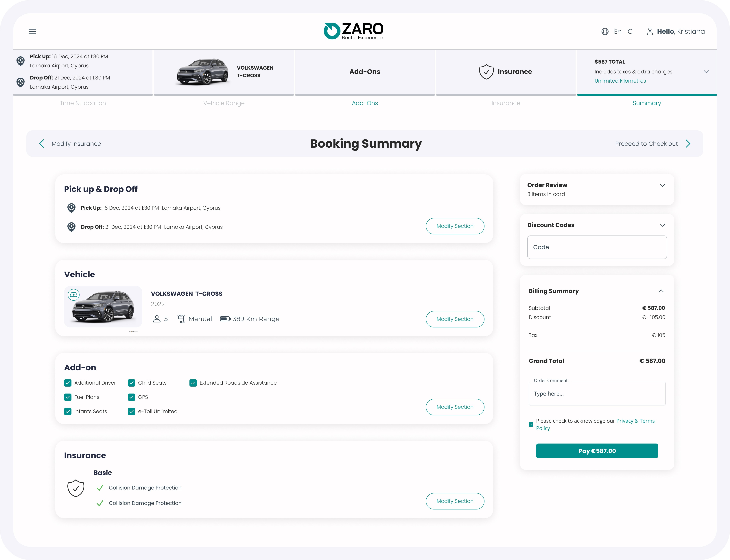
Task: Open the Privacy & Terms Policy link
Action: point(635,421)
